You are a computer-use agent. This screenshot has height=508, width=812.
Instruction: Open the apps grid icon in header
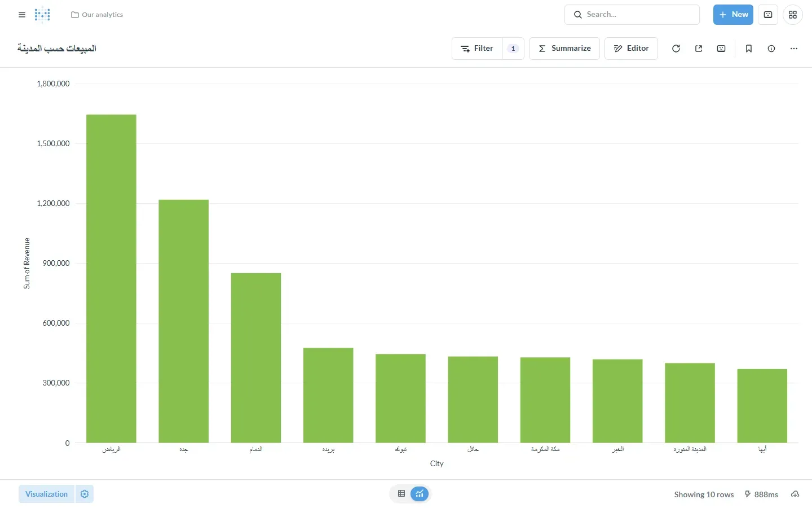[793, 15]
